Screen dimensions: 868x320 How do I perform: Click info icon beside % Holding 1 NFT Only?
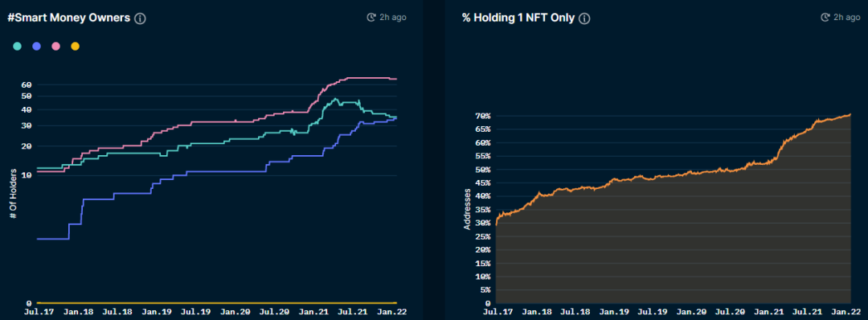pyautogui.click(x=584, y=18)
